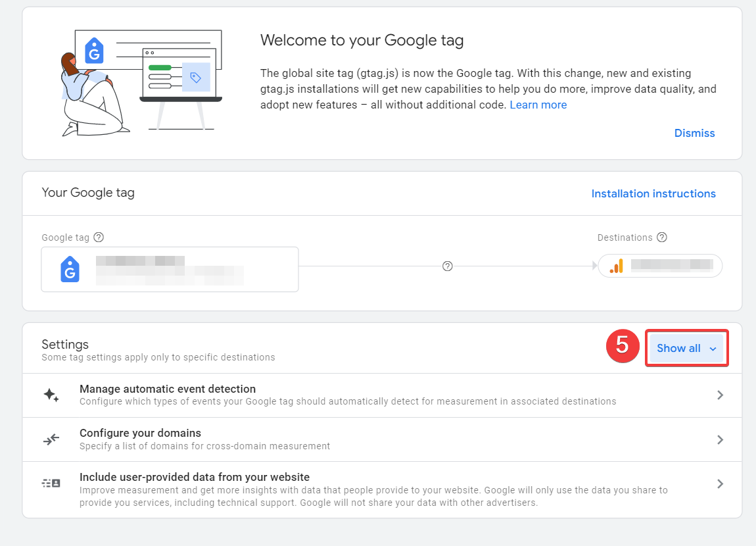Click Include user-provided data from your website

(195, 477)
